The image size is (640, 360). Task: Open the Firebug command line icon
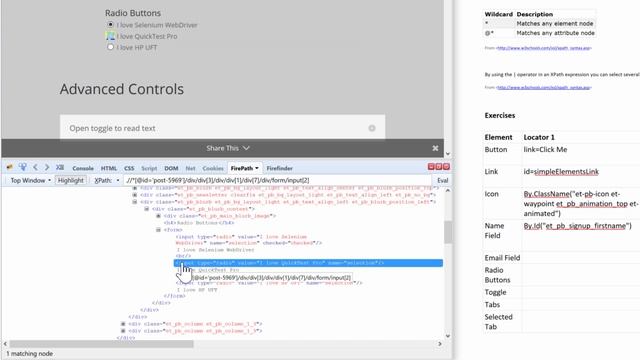pos(60,167)
